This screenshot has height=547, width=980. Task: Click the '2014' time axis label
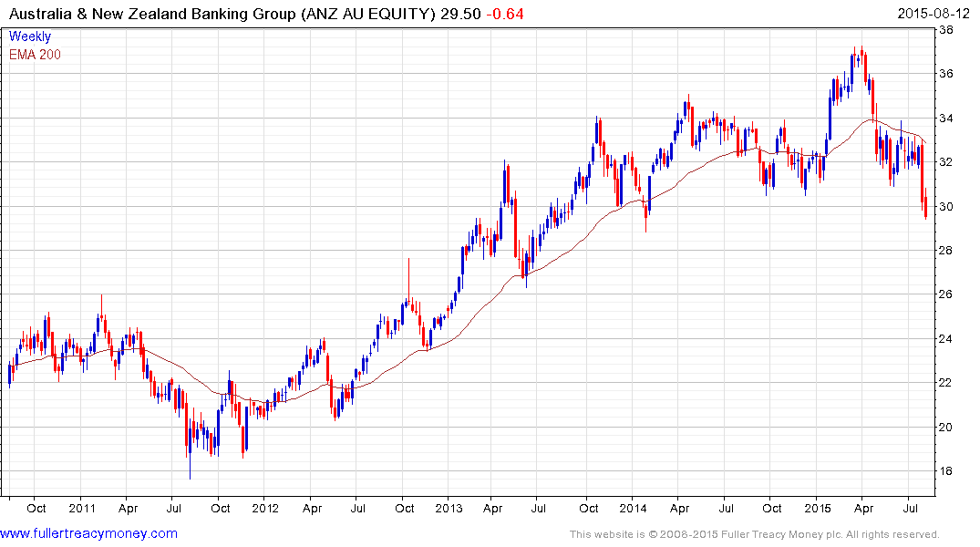633,508
